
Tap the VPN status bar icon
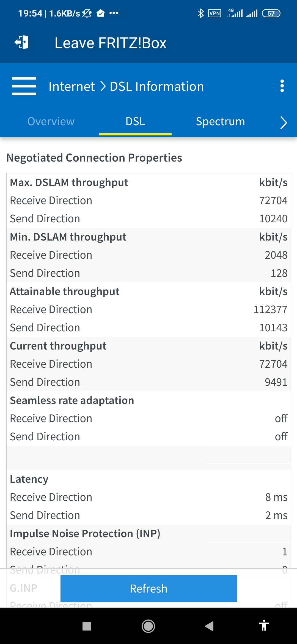tap(215, 13)
